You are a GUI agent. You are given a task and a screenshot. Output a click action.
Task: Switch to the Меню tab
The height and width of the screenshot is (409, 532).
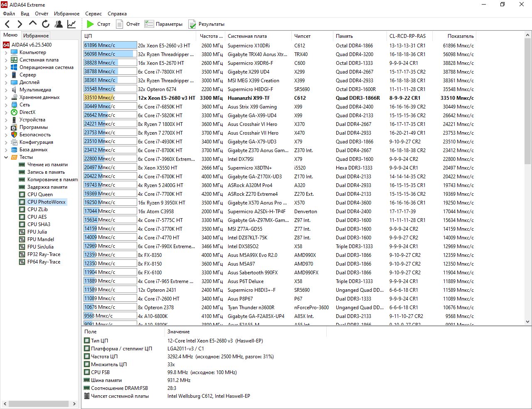(x=10, y=35)
